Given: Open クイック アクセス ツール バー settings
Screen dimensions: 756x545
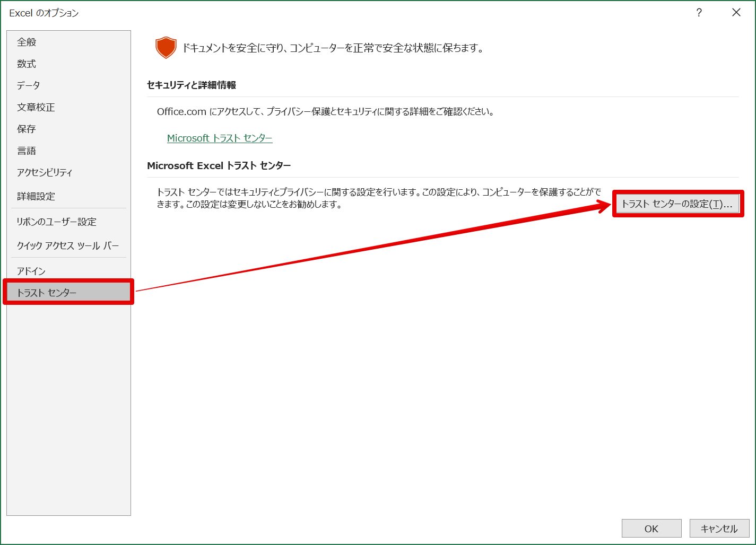Looking at the screenshot, I should [68, 245].
